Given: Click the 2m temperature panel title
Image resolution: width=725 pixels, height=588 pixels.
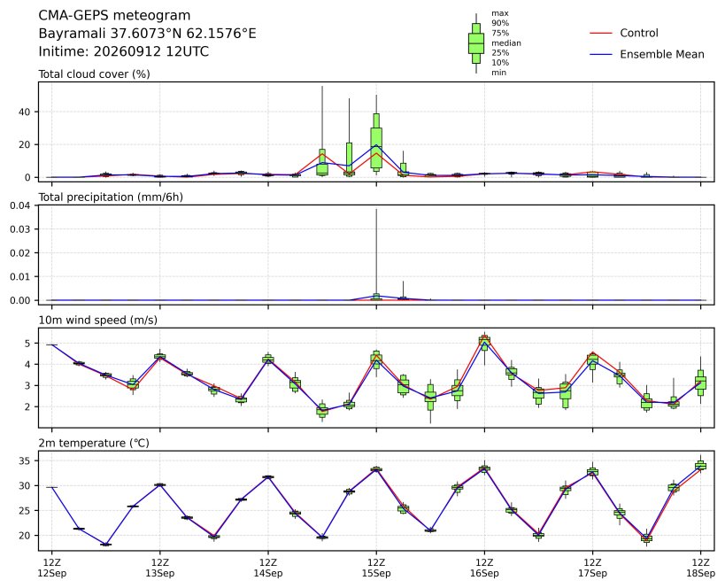Looking at the screenshot, I should click(94, 443).
